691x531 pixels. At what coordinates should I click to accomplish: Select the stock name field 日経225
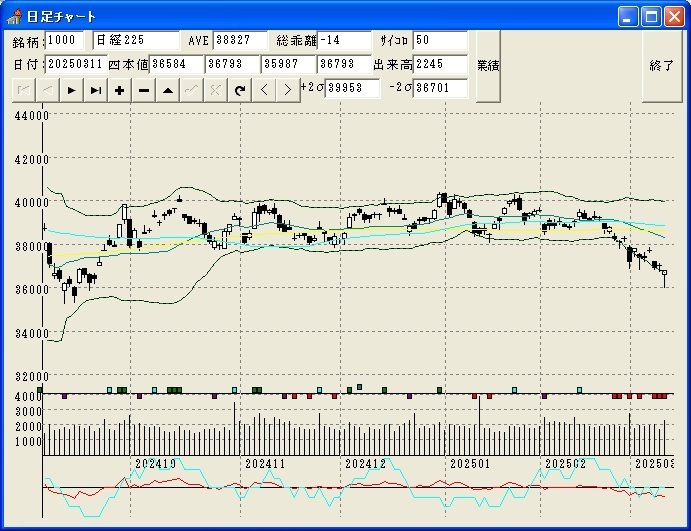(135, 40)
